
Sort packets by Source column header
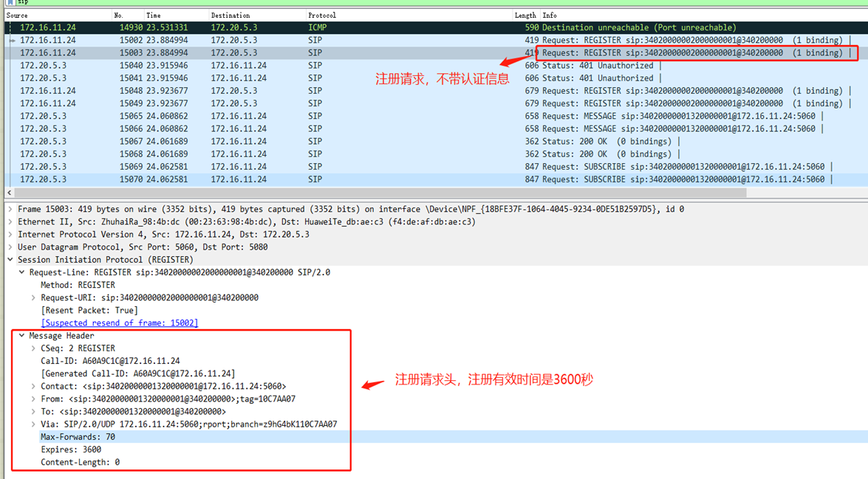16,15
